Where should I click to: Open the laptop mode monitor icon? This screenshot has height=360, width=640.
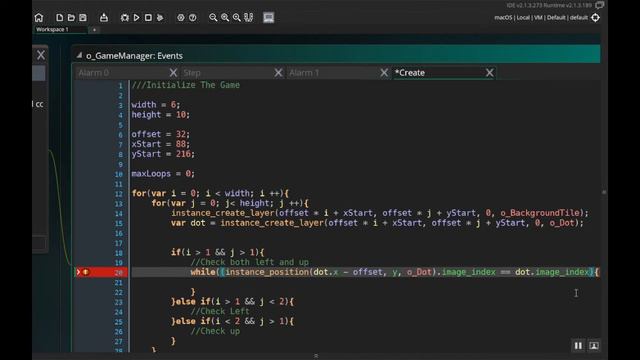tap(269, 18)
